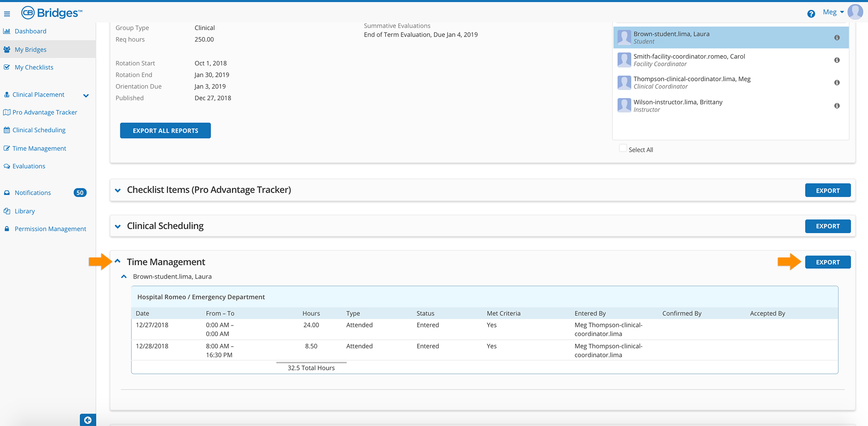Click the Bridges logo

pos(52,13)
